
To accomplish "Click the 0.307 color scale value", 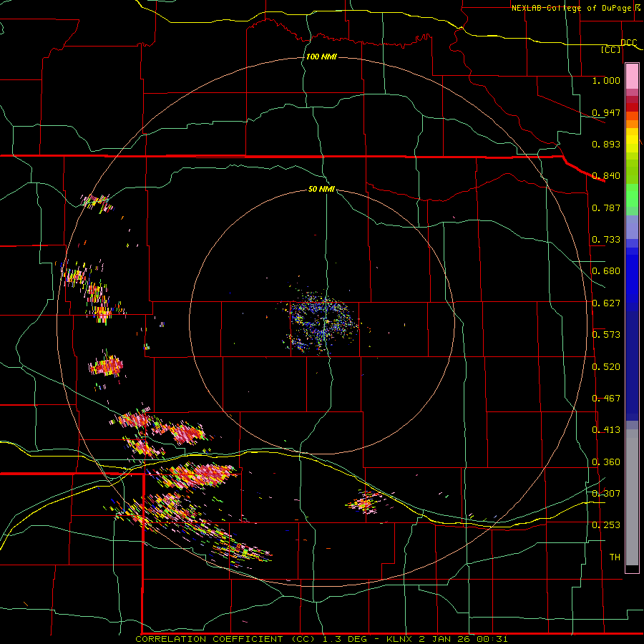I will [x=606, y=494].
